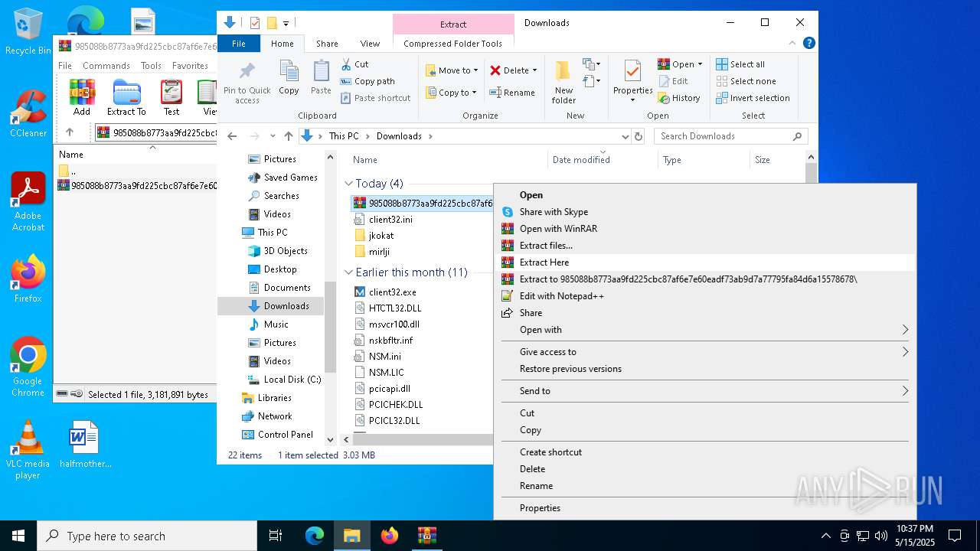Open WinRAR from the taskbar
Image resolution: width=980 pixels, height=551 pixels.
[427, 536]
